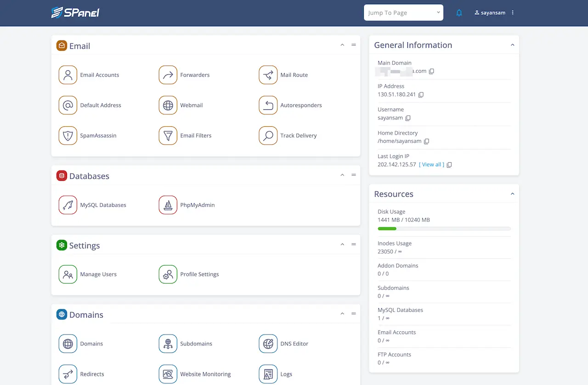Screen dimensions: 588x385
Task: Collapse the Databases section chevron
Action: click(x=342, y=175)
